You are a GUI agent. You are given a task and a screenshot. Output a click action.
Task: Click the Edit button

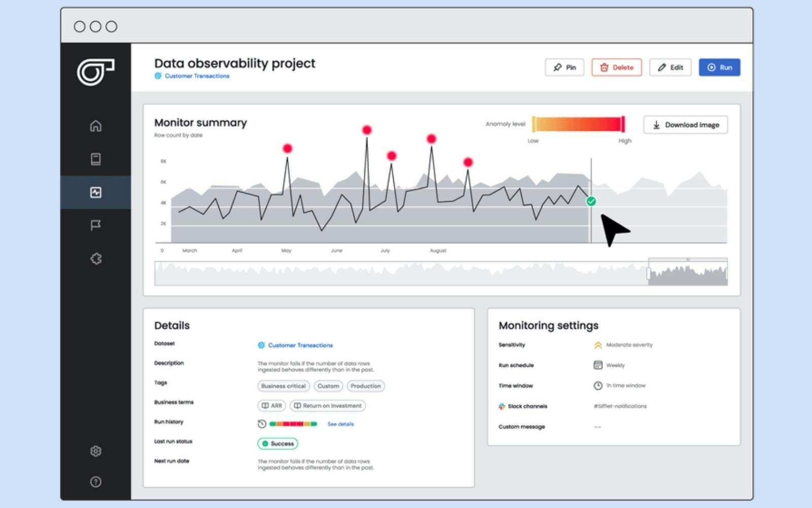[670, 67]
